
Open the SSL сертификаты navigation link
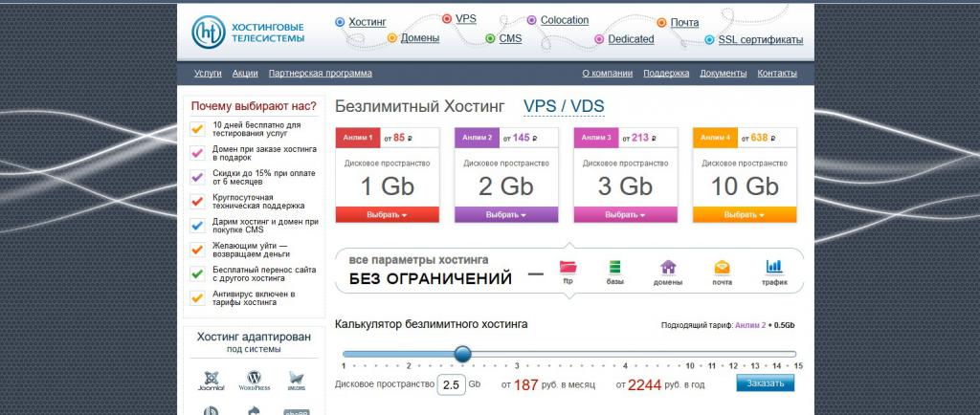coord(761,40)
